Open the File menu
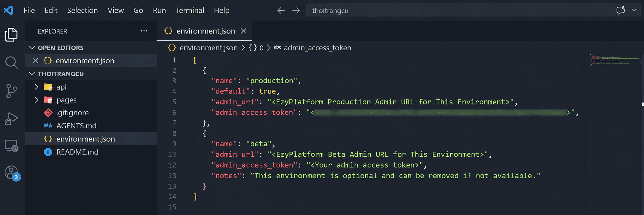644x215 pixels. [29, 10]
